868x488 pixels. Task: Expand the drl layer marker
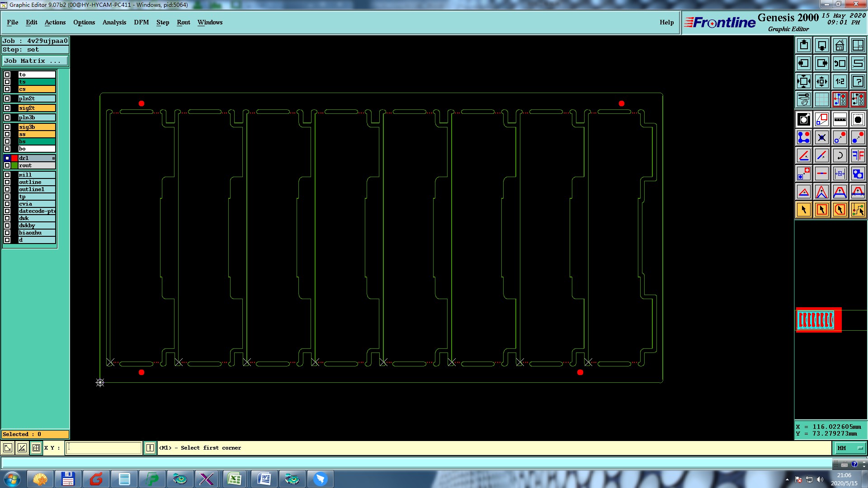click(x=53, y=158)
